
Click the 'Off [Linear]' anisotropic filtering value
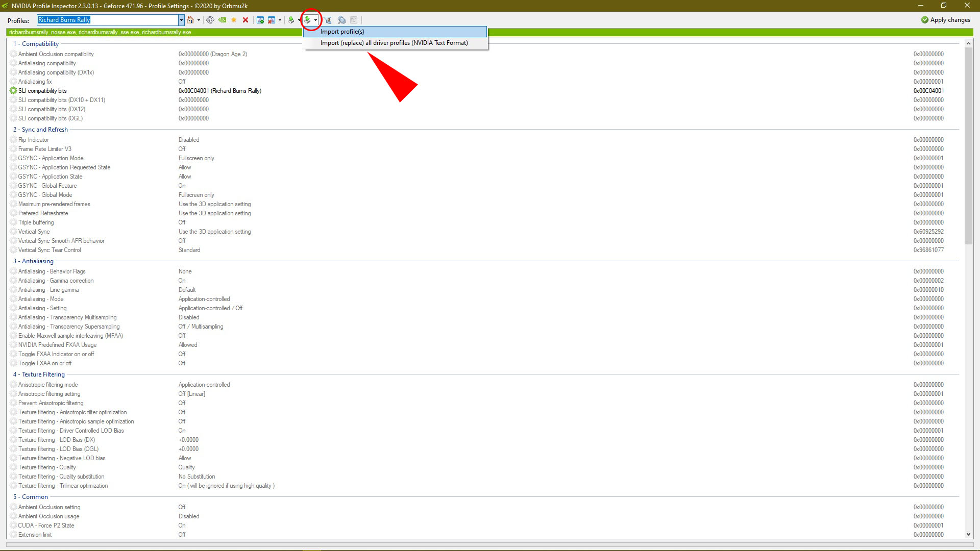click(x=191, y=394)
